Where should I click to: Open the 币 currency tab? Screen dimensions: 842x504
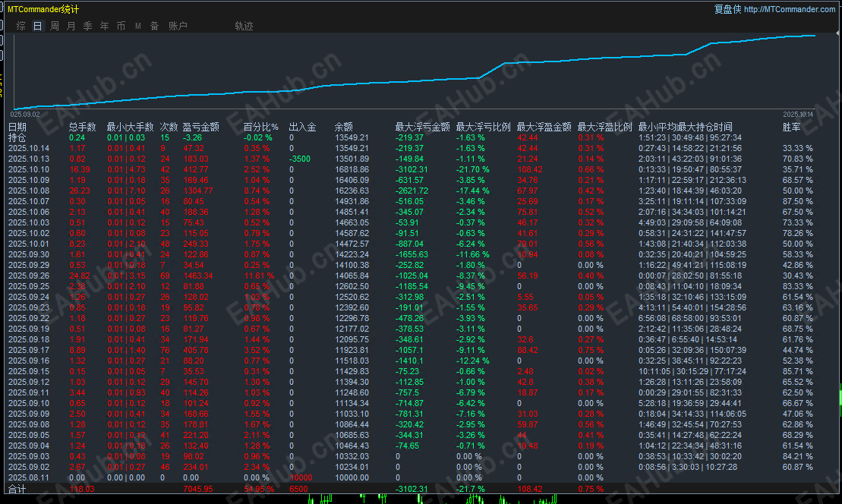tap(121, 26)
